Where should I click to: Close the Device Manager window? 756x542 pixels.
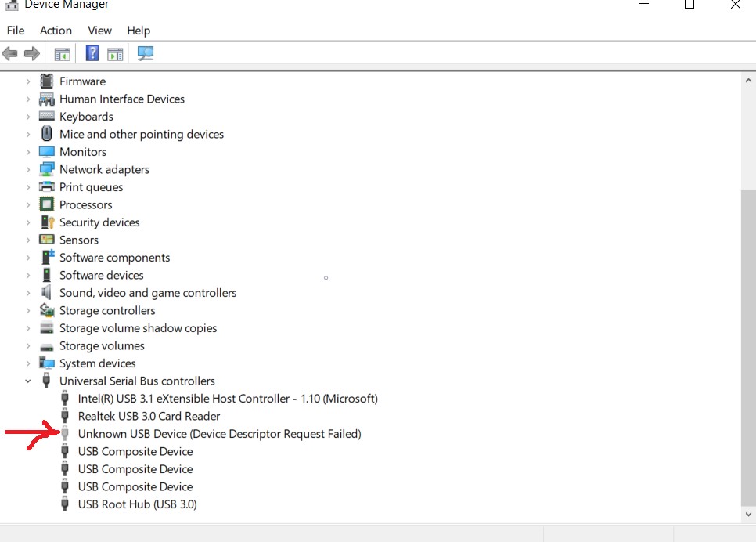736,5
